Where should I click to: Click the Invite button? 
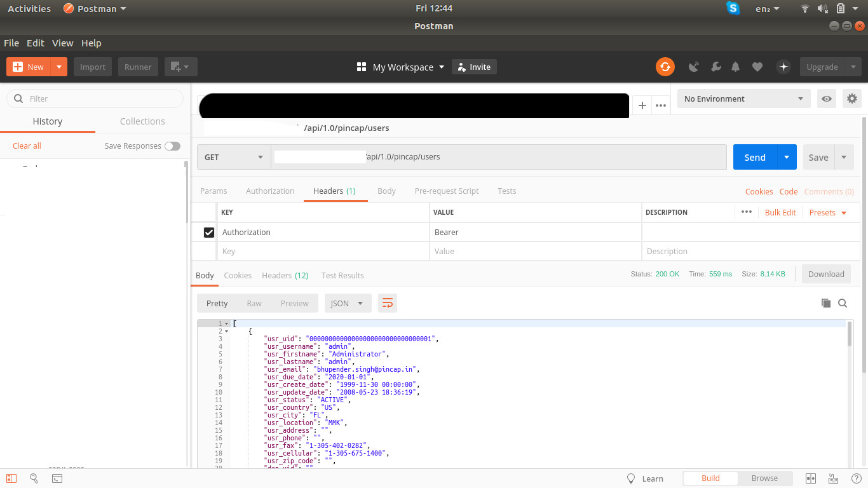point(474,67)
